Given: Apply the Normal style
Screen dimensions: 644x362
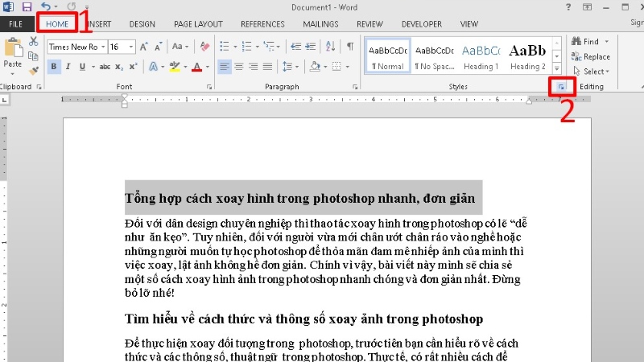Looking at the screenshot, I should tap(388, 56).
